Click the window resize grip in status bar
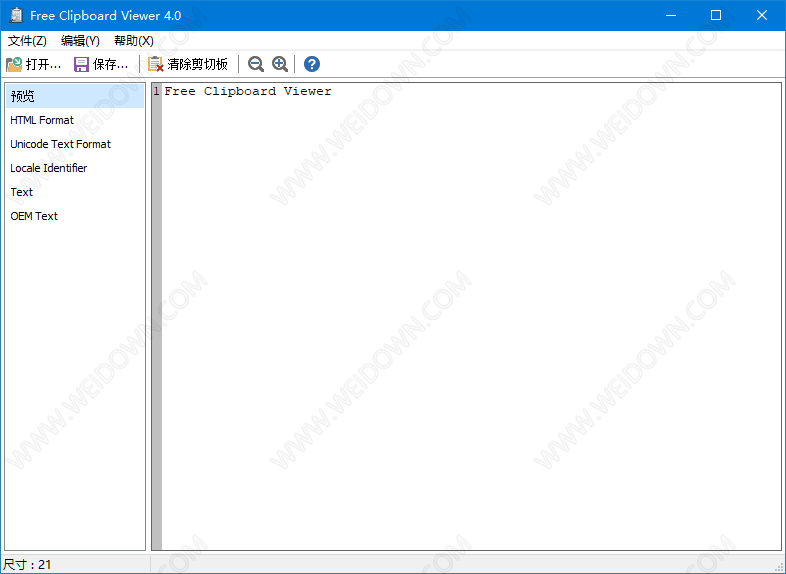 pos(778,567)
